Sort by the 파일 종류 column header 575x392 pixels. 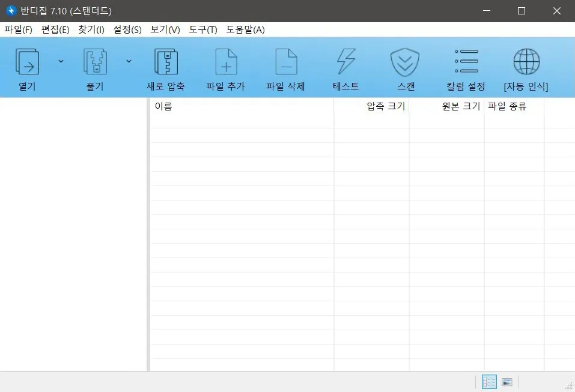pos(514,106)
